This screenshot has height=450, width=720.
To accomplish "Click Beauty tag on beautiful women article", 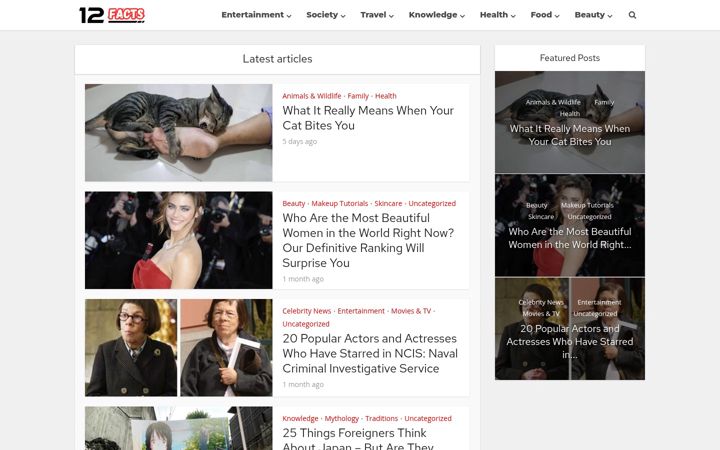I will coord(294,203).
